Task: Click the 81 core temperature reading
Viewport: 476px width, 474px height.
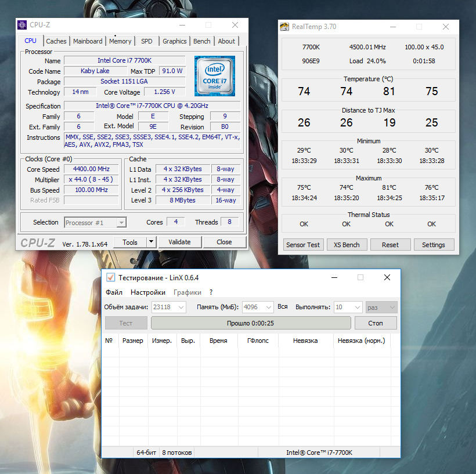Action: [x=389, y=91]
